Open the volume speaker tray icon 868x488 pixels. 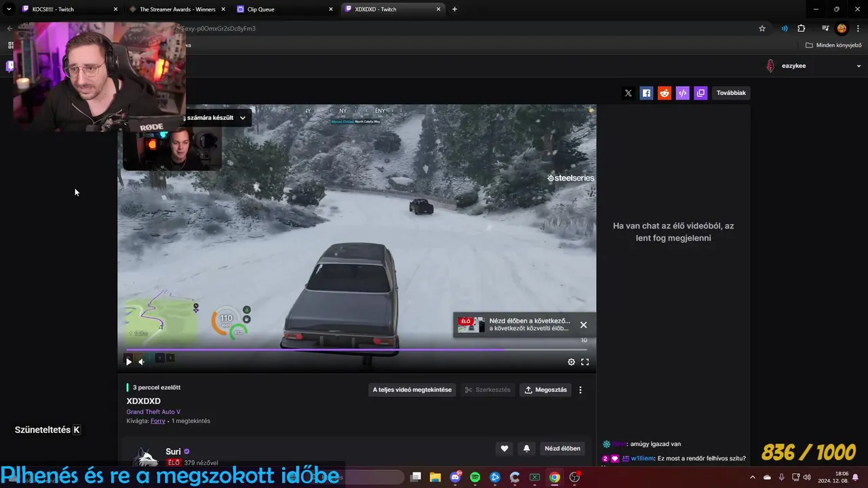point(807,477)
